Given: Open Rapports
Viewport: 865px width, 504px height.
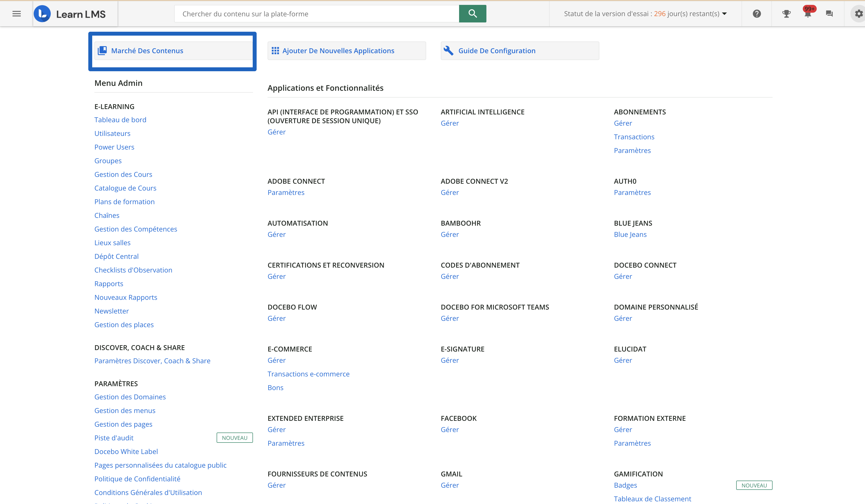Looking at the screenshot, I should [x=109, y=284].
